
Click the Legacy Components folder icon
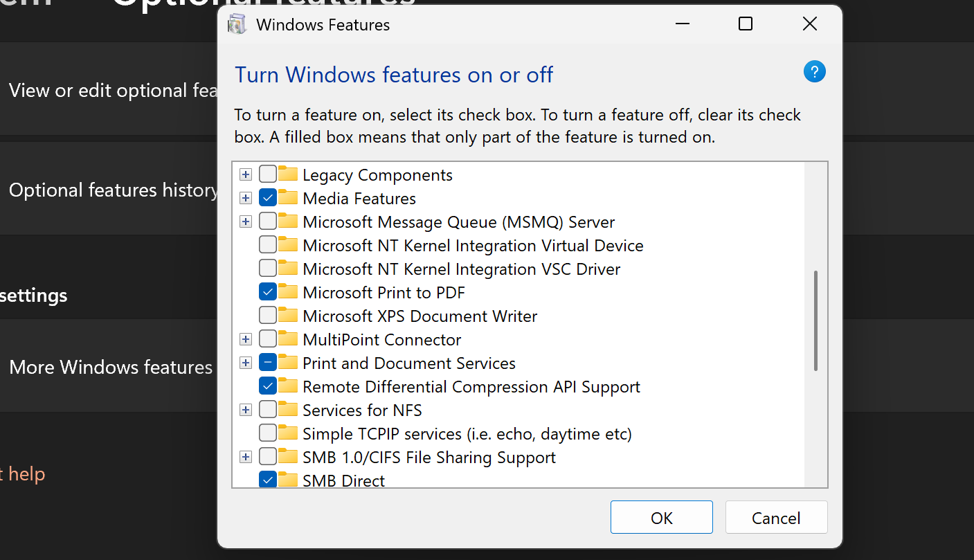coord(288,175)
